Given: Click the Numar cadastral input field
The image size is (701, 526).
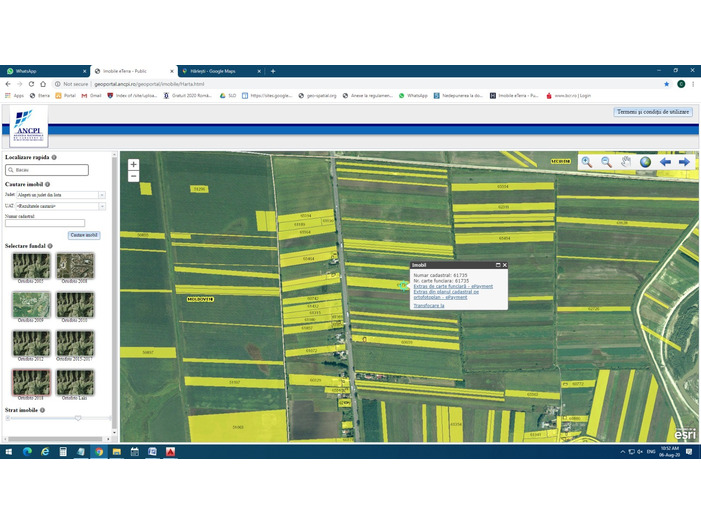Looking at the screenshot, I should click(45, 224).
